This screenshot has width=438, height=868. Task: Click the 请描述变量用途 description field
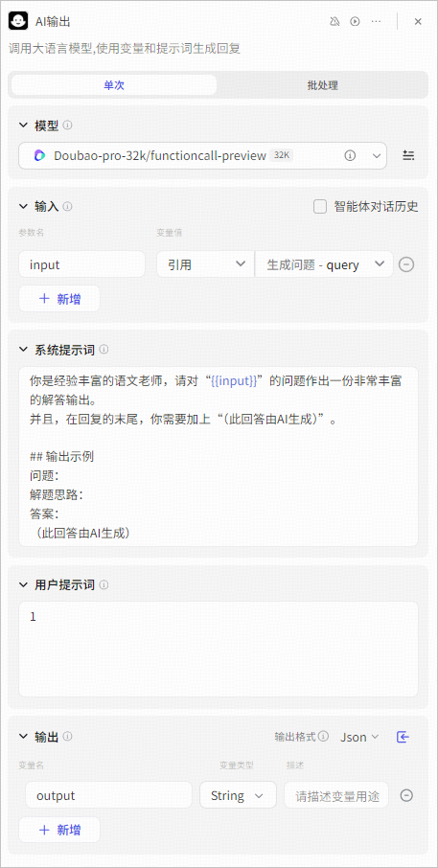click(x=336, y=795)
